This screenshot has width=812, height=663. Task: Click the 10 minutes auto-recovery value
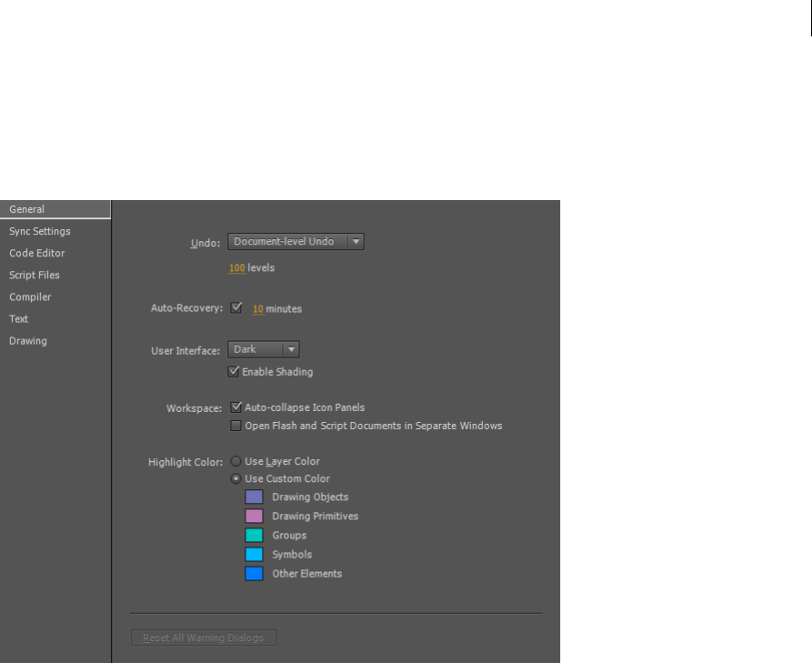(x=258, y=308)
